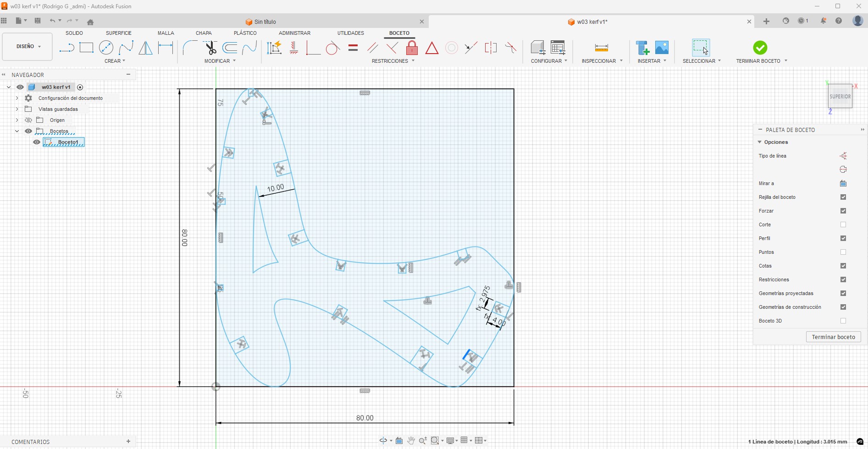Enable the Puntos checkbox
Viewport: 868px width, 449px height.
tap(843, 252)
